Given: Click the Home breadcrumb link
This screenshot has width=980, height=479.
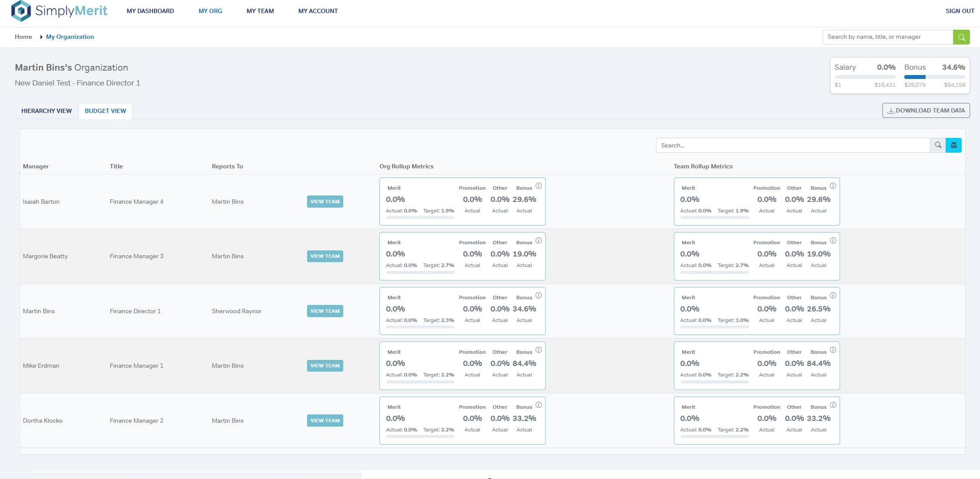Looking at the screenshot, I should 23,37.
